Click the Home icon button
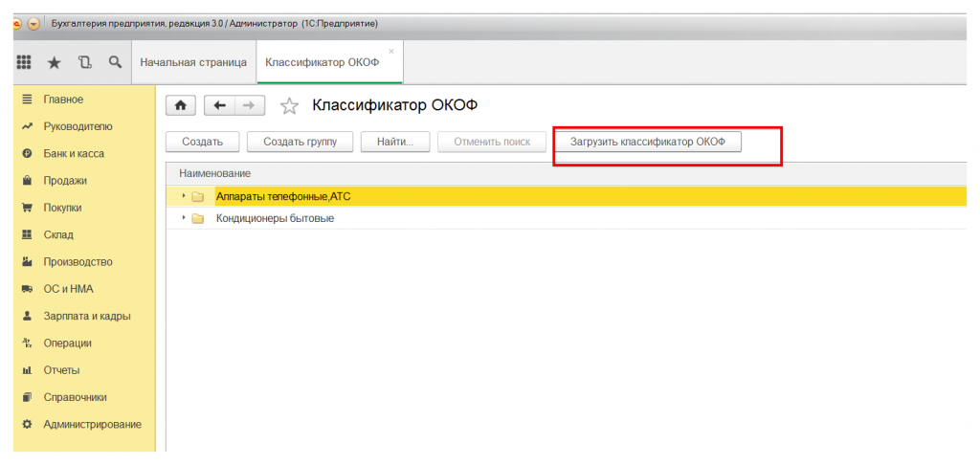The image size is (980, 465). click(181, 106)
